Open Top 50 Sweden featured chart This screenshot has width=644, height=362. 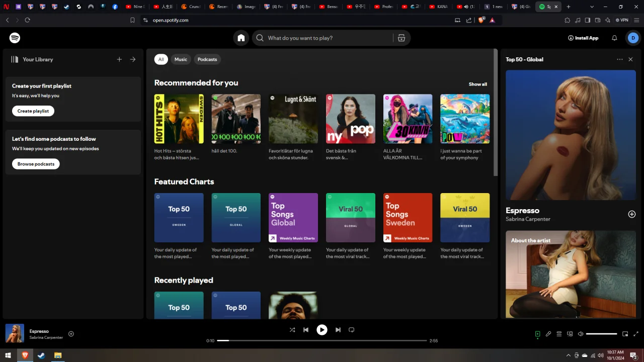pos(179,226)
